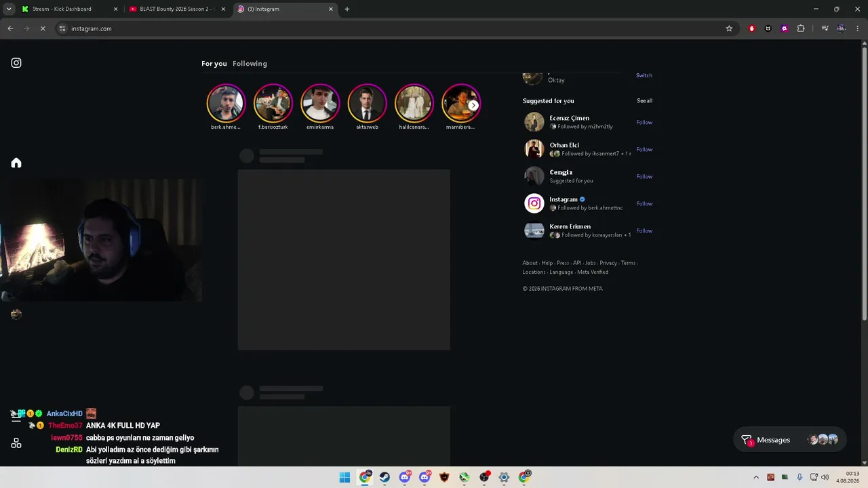Open the Settings gear in the taskbar

click(x=504, y=477)
